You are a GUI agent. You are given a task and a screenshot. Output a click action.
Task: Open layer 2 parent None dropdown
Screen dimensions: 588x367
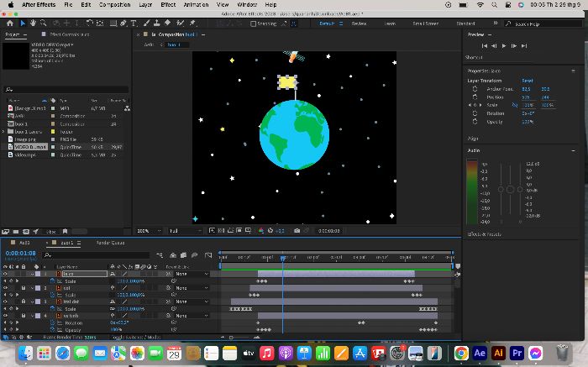192,288
